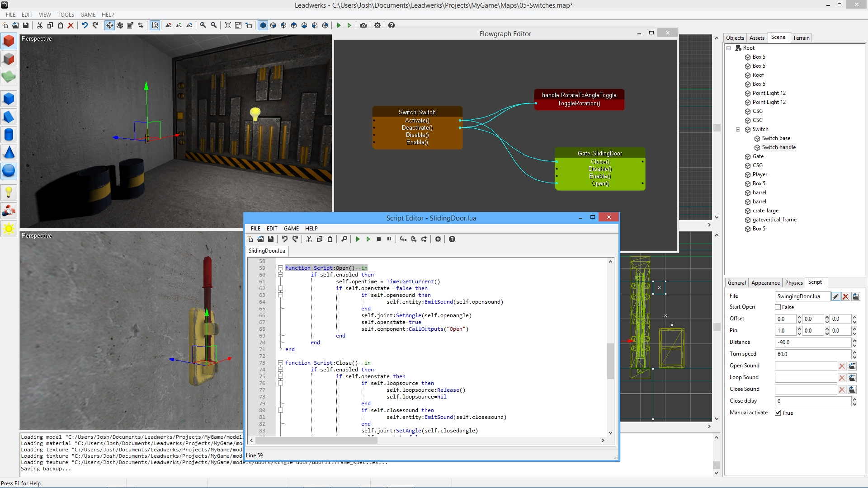Click the Zoom In magnifier in the main toolbar
The width and height of the screenshot is (868, 488).
(203, 25)
